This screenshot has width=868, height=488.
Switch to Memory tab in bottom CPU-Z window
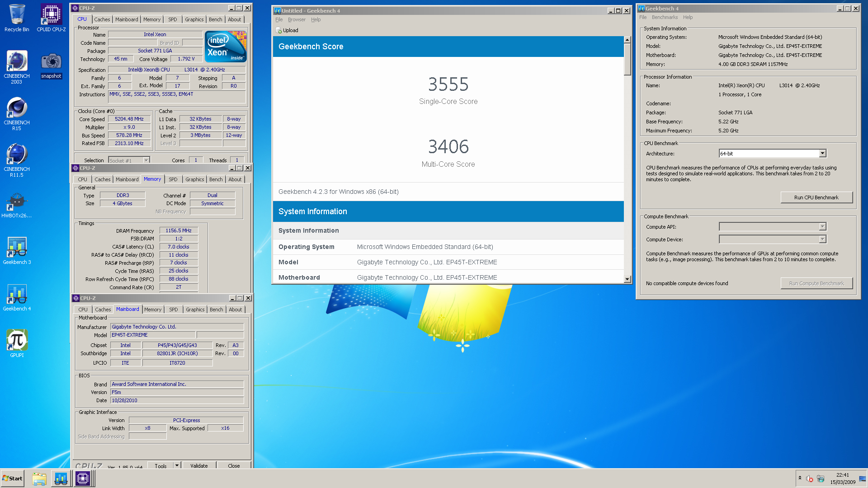pos(153,310)
